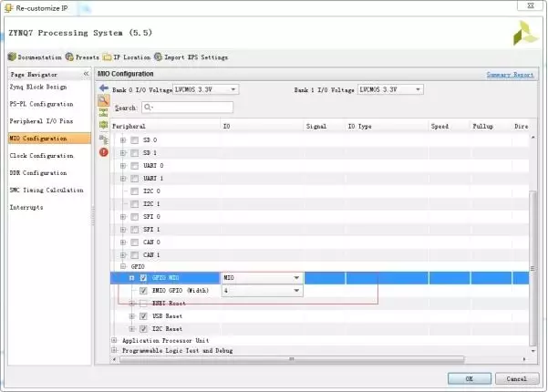
Task: Open the EMIO GPIO width dropdown
Action: (x=262, y=291)
